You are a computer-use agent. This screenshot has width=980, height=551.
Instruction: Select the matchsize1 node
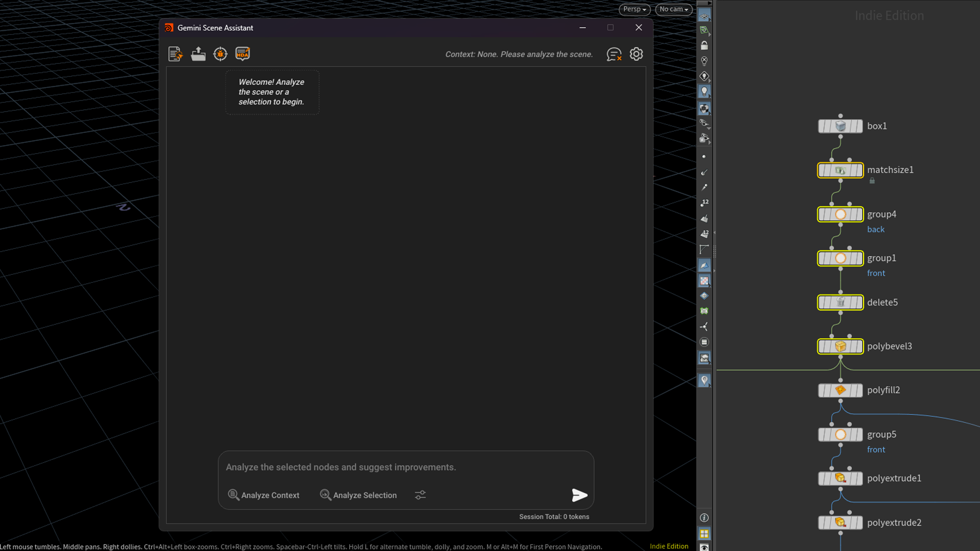(x=840, y=170)
